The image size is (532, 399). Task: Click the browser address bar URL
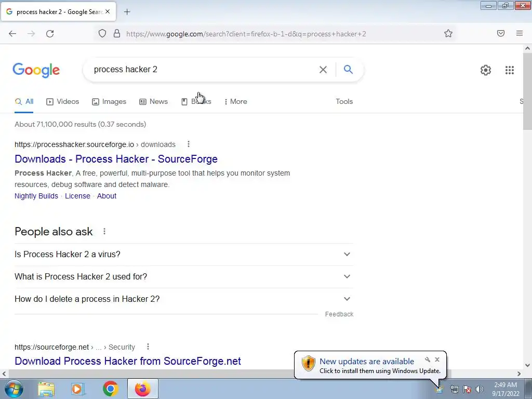(246, 34)
